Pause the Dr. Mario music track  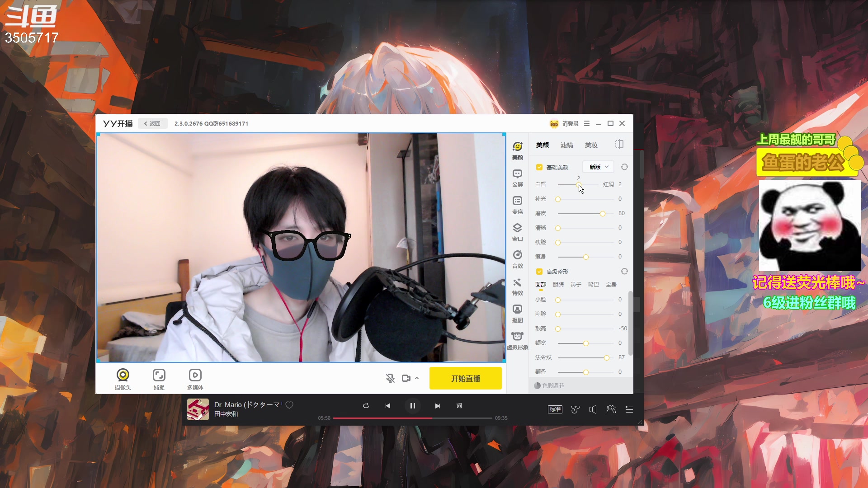point(412,406)
